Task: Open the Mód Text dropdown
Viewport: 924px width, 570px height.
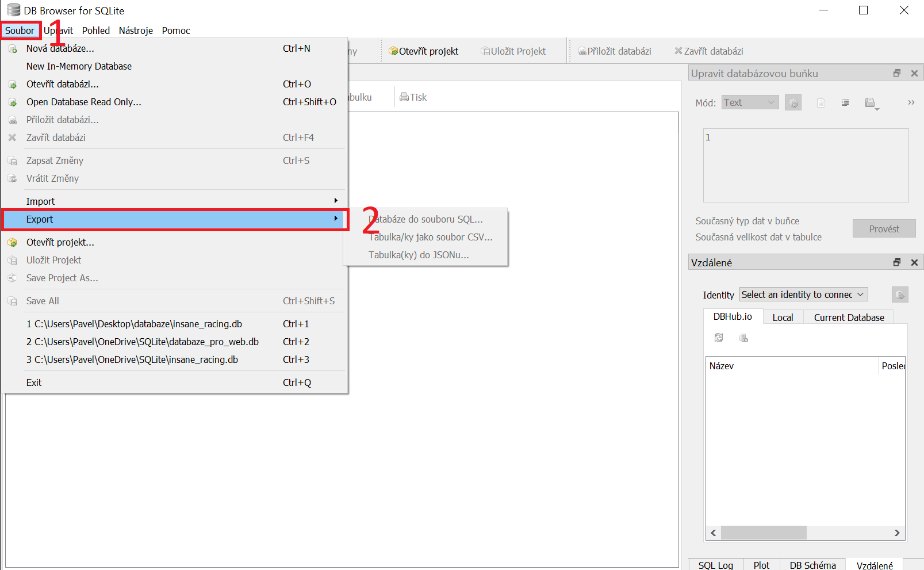Action: click(750, 102)
